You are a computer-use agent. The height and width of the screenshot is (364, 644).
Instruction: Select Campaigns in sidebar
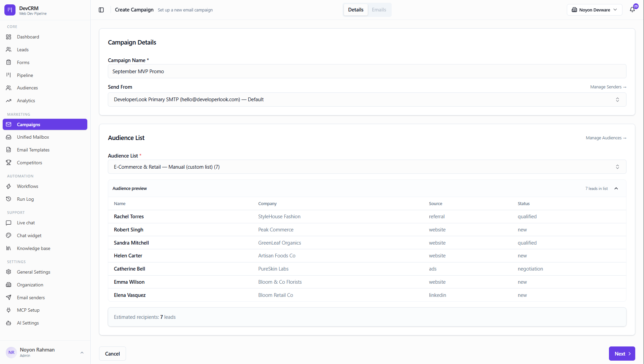pos(45,124)
